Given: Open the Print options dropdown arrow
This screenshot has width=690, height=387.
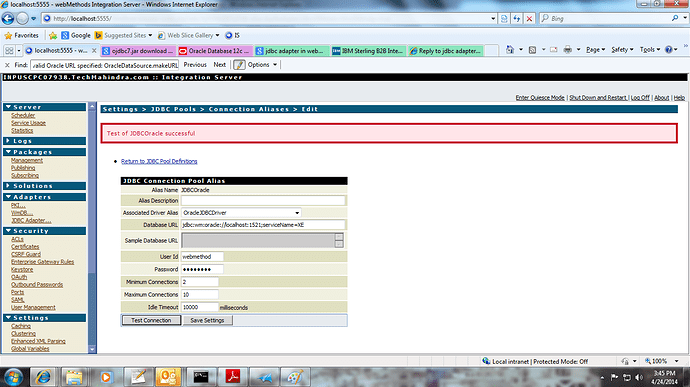Looking at the screenshot, I should 578,50.
